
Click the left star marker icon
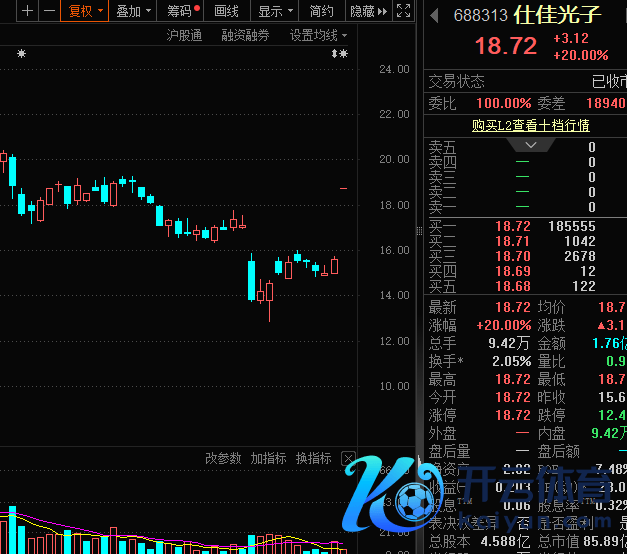click(x=22, y=54)
